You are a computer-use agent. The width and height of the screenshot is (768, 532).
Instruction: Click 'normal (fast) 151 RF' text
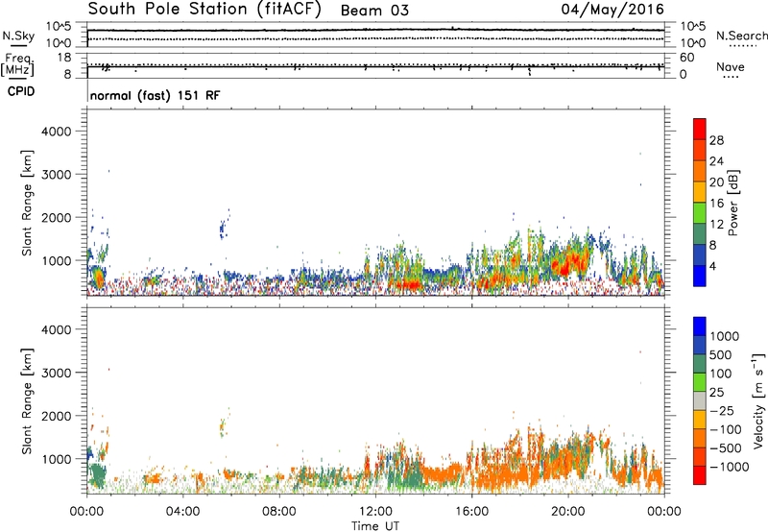pos(155,95)
